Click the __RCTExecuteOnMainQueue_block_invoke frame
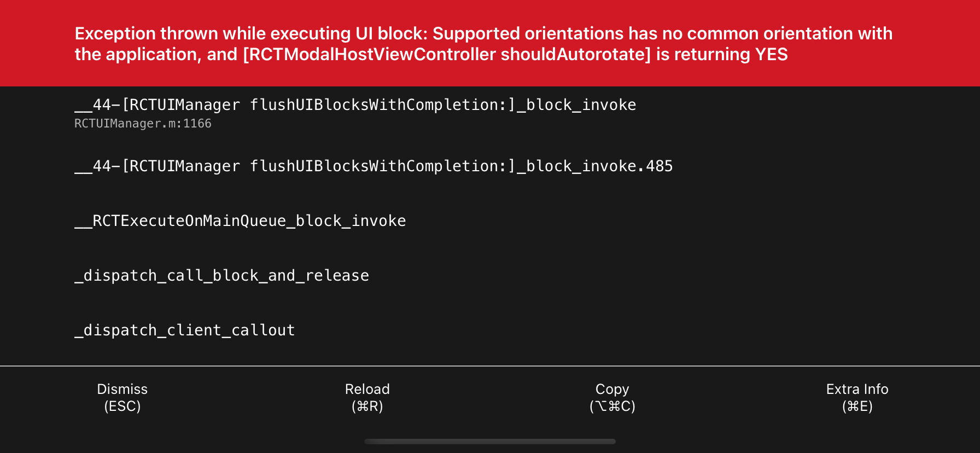 click(x=240, y=220)
